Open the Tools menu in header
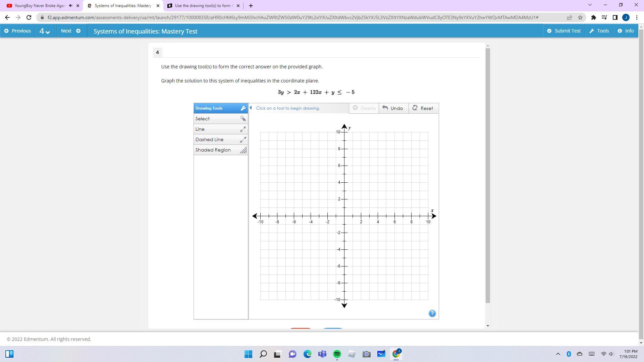The image size is (644, 362). click(599, 31)
